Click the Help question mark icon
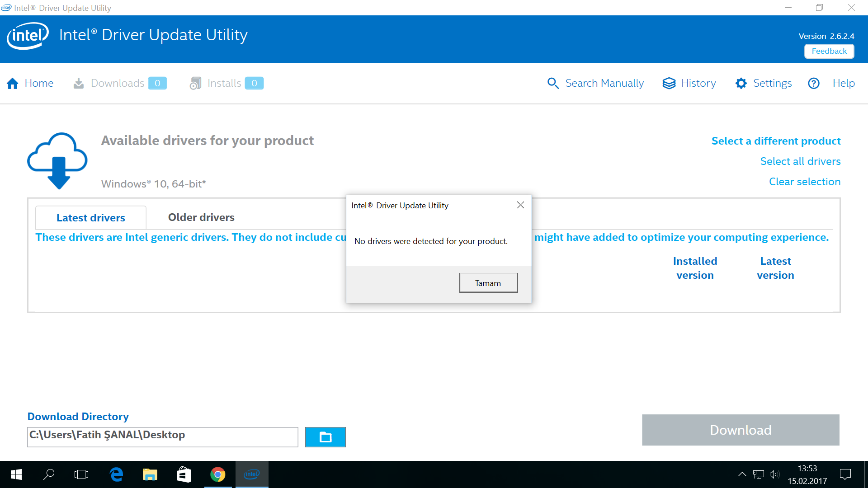 814,83
